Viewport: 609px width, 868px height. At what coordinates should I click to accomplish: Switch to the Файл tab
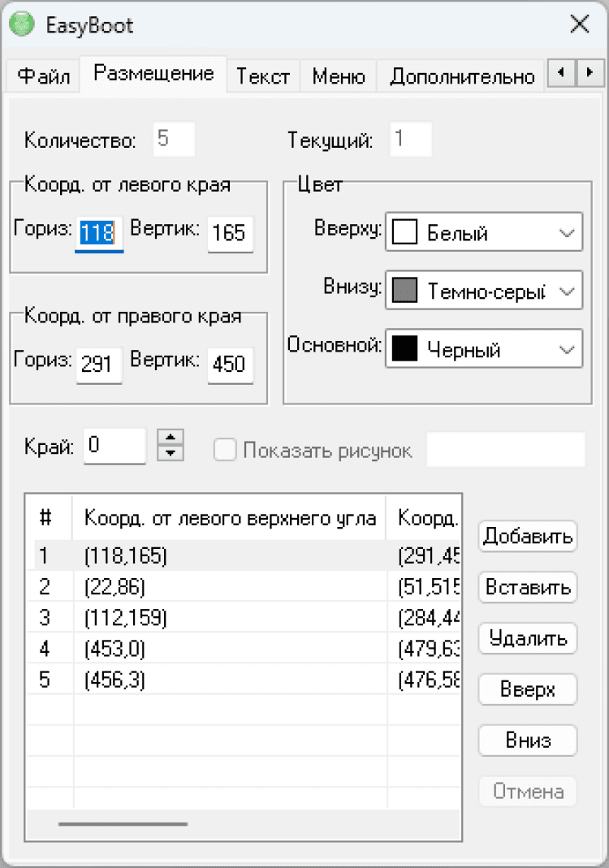(43, 76)
